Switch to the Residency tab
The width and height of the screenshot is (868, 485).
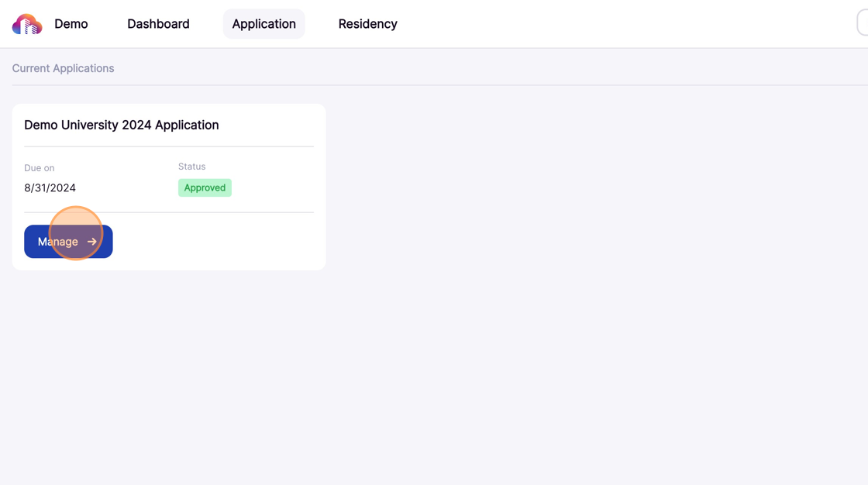pyautogui.click(x=367, y=23)
